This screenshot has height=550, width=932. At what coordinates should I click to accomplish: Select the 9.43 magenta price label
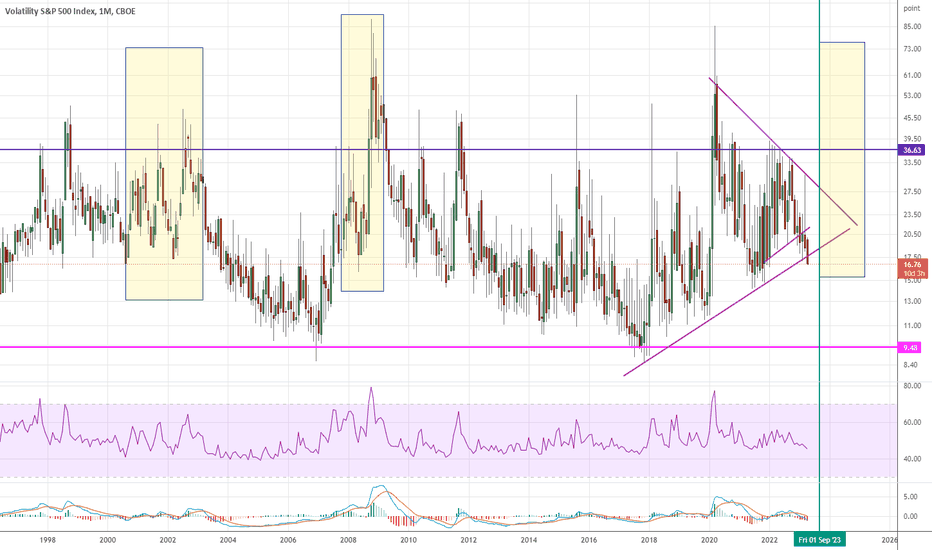point(910,347)
